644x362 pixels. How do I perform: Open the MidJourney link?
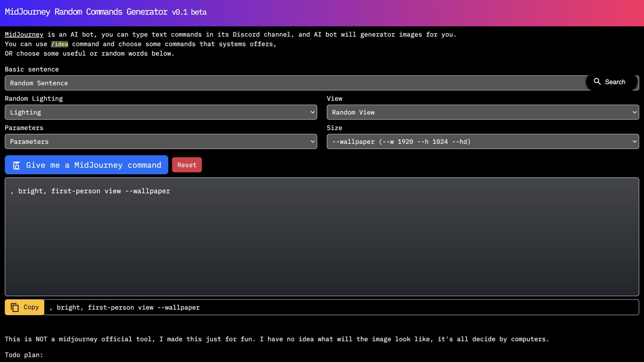pos(24,35)
